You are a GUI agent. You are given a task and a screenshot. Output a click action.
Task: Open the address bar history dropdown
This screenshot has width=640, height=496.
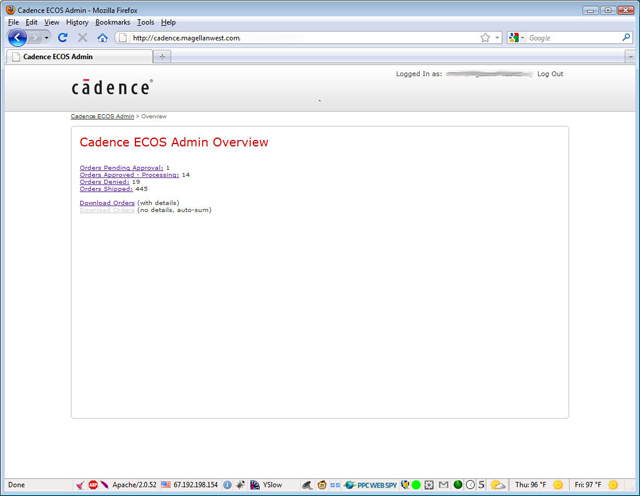click(497, 38)
